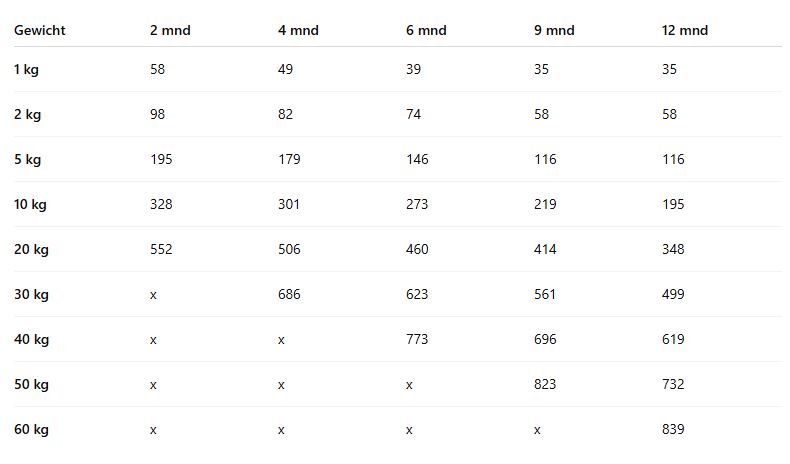Select the cell showing 773
Image resolution: width=790 pixels, height=464 pixels.
tap(417, 339)
